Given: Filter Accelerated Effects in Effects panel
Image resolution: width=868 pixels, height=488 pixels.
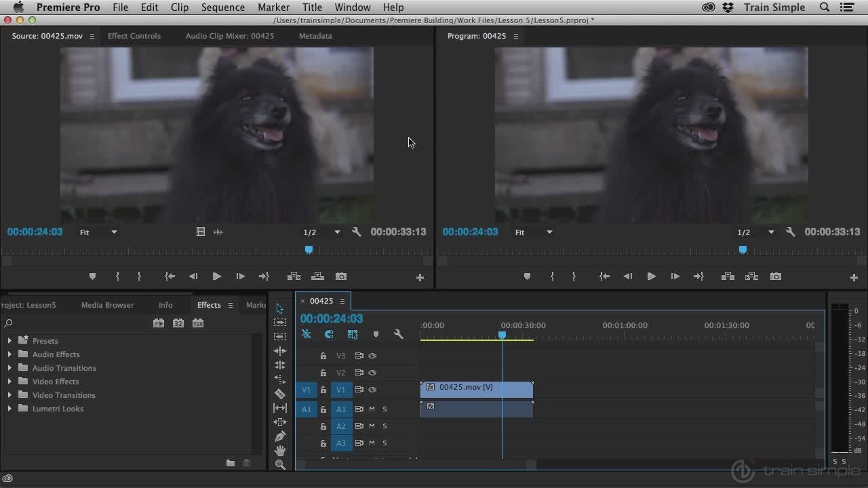Looking at the screenshot, I should pos(159,323).
